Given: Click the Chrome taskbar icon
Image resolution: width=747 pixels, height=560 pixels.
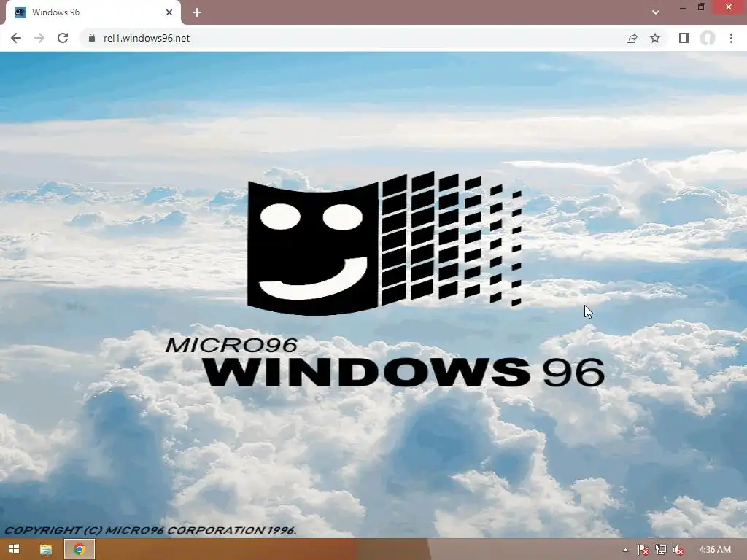Looking at the screenshot, I should point(80,550).
